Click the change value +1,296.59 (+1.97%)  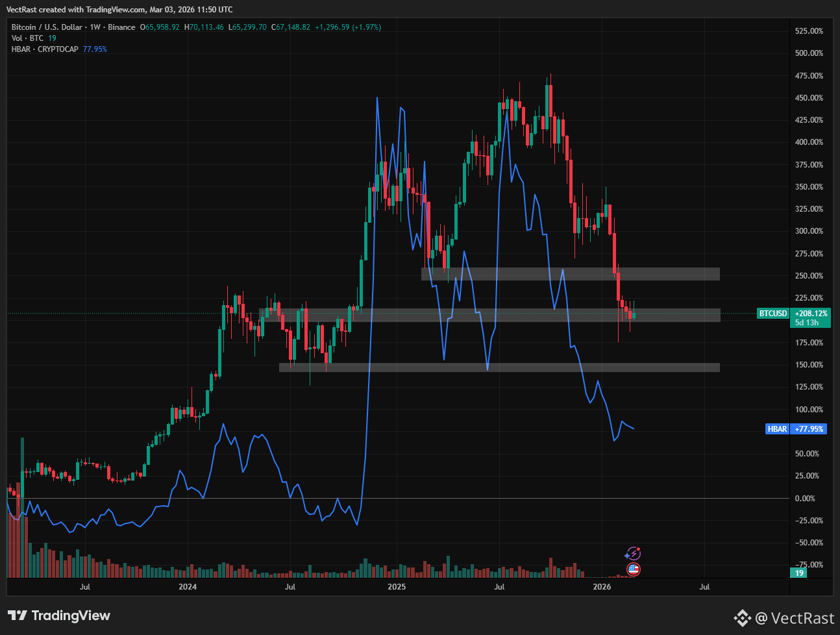click(348, 27)
